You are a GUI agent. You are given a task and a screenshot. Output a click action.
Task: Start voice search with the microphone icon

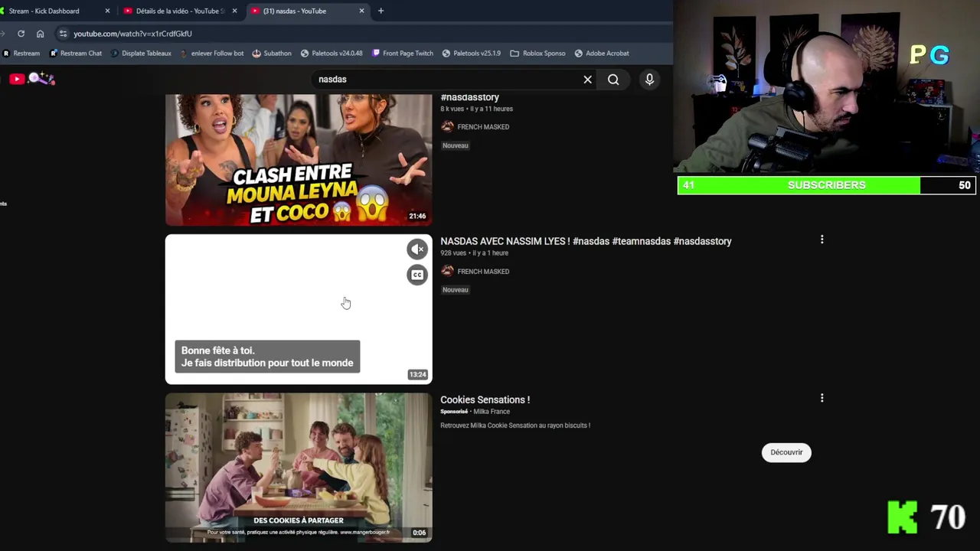[x=649, y=80]
